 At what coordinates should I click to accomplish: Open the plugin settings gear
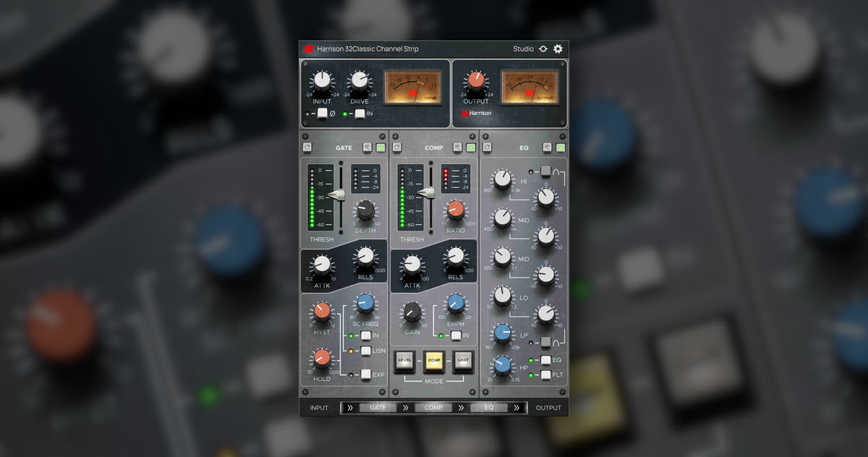pos(558,49)
